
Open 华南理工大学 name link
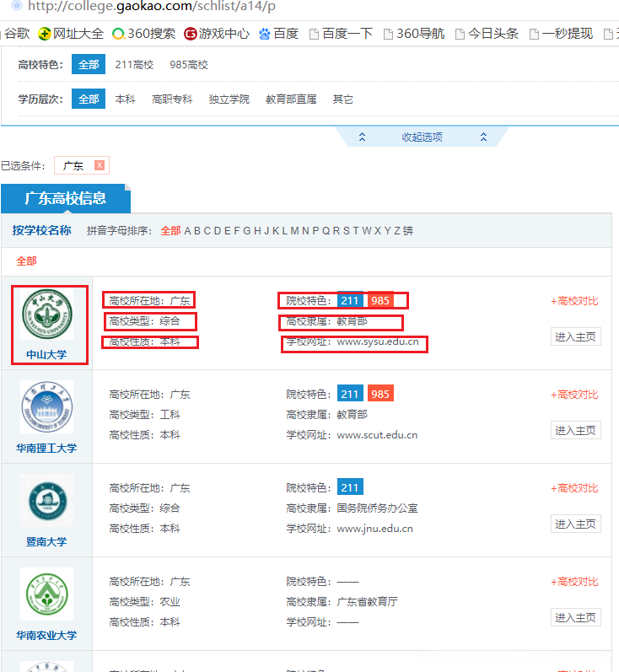46,449
